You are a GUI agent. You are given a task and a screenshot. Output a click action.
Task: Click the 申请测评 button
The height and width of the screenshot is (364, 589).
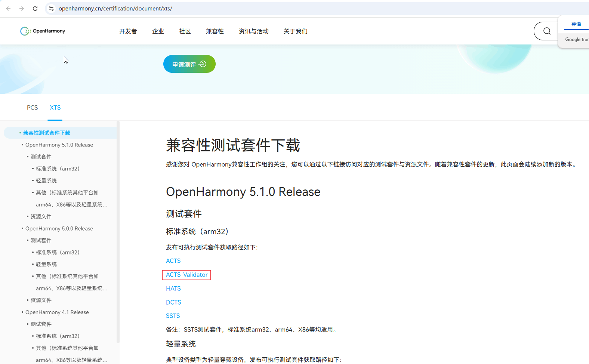point(189,64)
